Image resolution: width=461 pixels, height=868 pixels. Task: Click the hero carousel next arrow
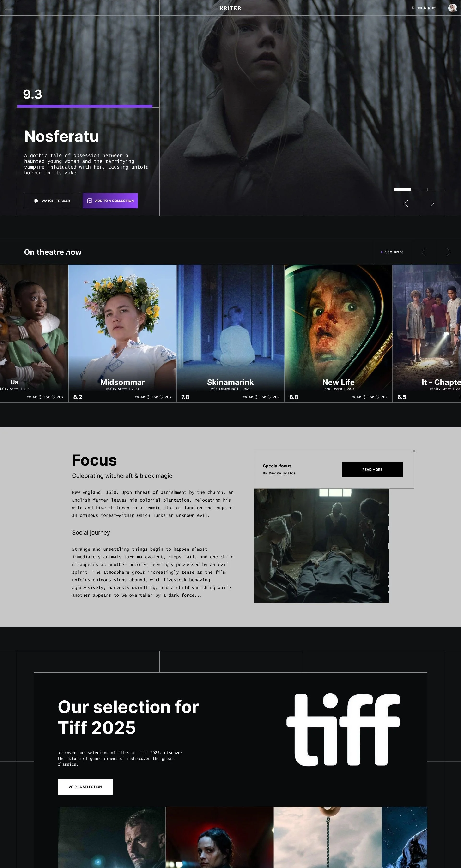pos(432,203)
